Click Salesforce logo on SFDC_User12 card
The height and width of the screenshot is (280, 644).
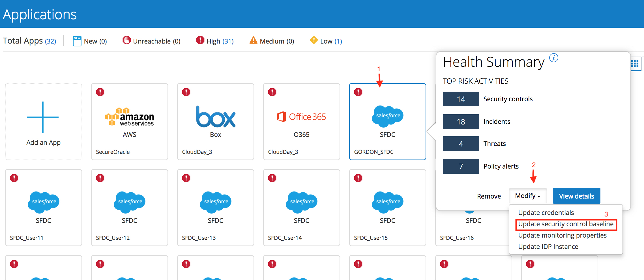(130, 202)
